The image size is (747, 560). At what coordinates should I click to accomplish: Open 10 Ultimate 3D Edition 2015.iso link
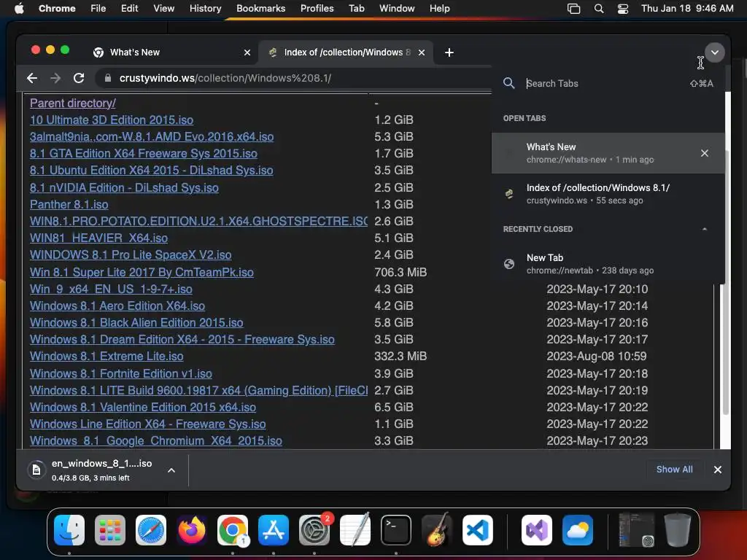point(112,120)
